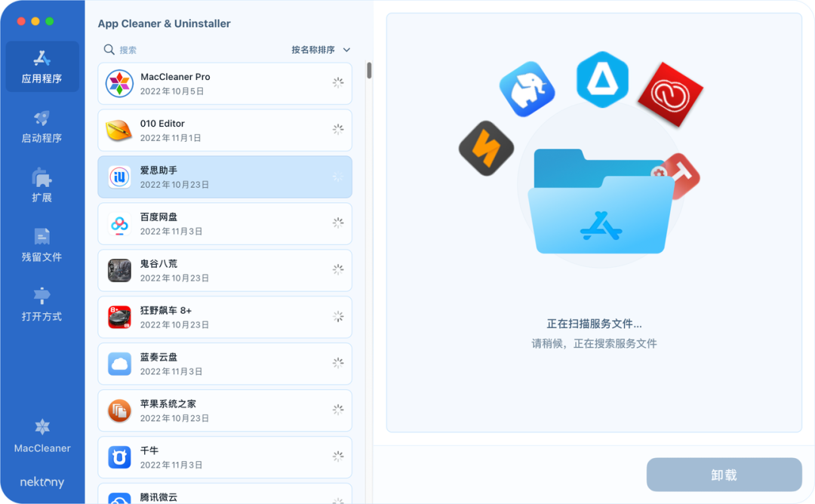
Task: Click the 蓝奏云盘 title text
Action: pyautogui.click(x=158, y=358)
